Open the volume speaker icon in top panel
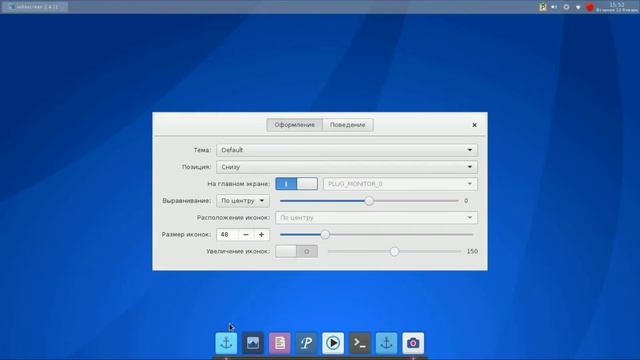This screenshot has width=640, height=360. [x=554, y=7]
